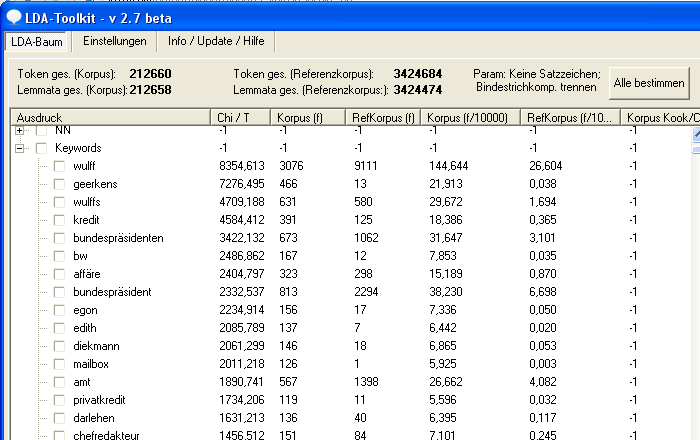This screenshot has height=440, width=700.
Task: Toggle the Keywords group checkbox
Action: (x=41, y=148)
